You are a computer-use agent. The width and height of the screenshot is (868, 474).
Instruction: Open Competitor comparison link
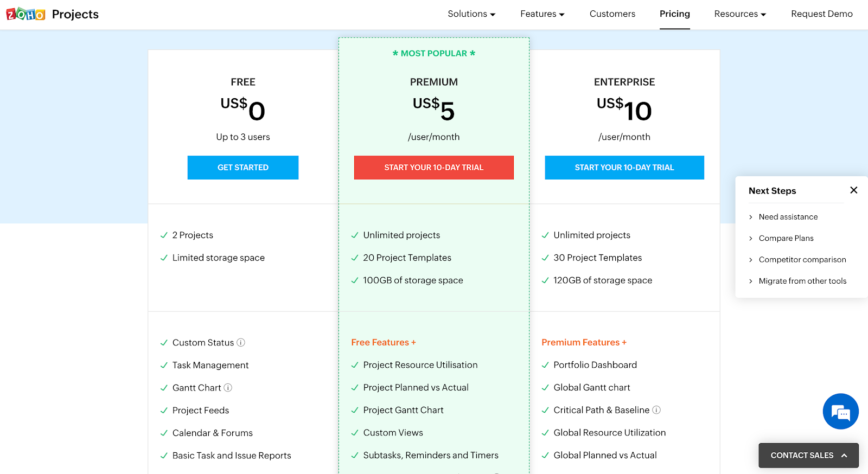pos(802,260)
